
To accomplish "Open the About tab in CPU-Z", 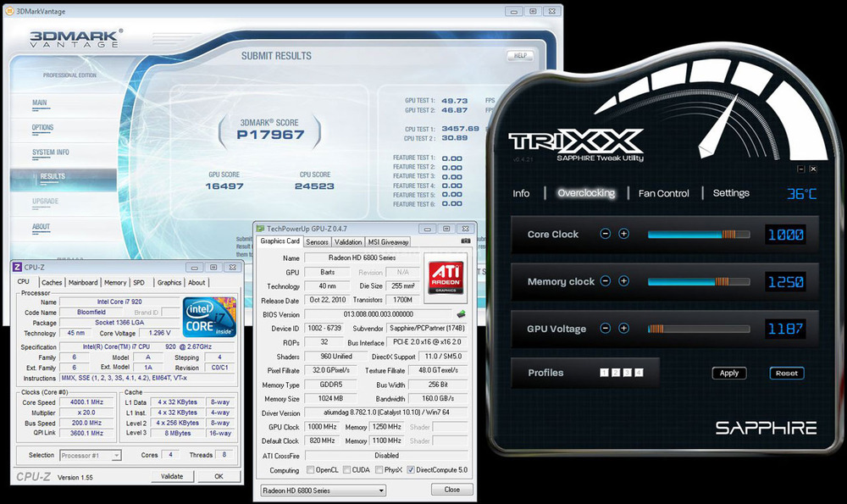I will [x=197, y=283].
